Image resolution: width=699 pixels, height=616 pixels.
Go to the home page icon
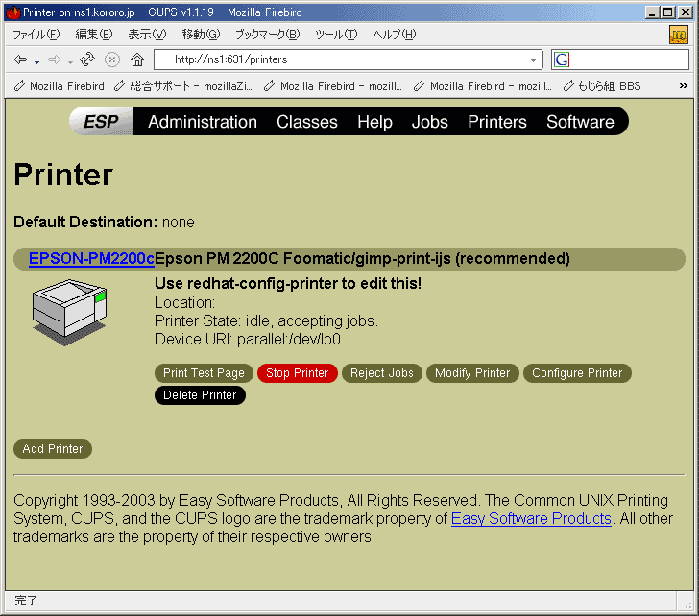click(x=137, y=59)
